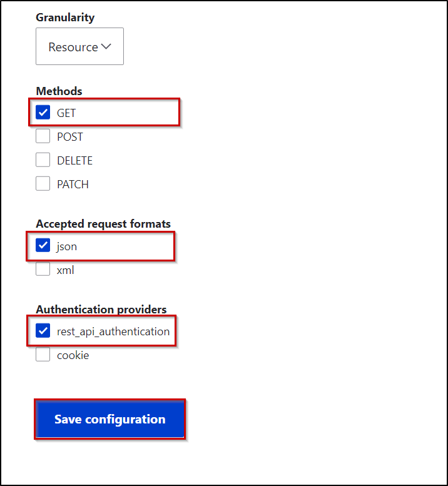448x486 pixels.
Task: Toggle the rest_api_authentication provider checkbox
Action: tap(43, 330)
